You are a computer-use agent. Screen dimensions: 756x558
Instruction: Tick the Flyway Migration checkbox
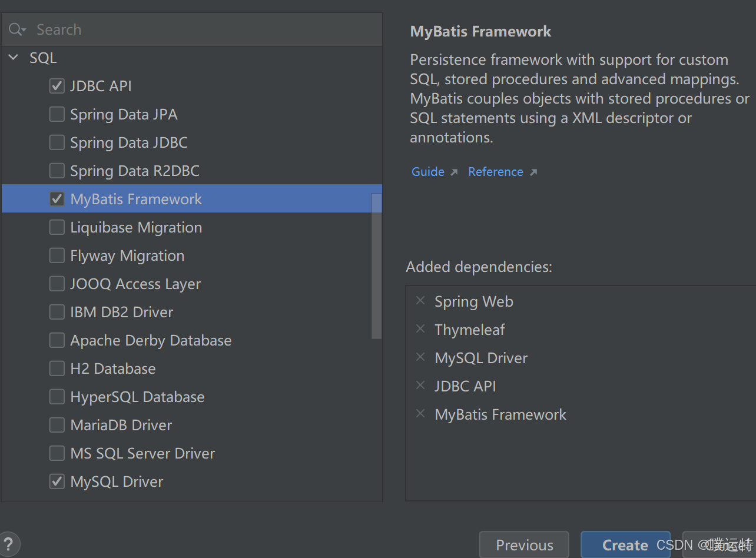57,255
